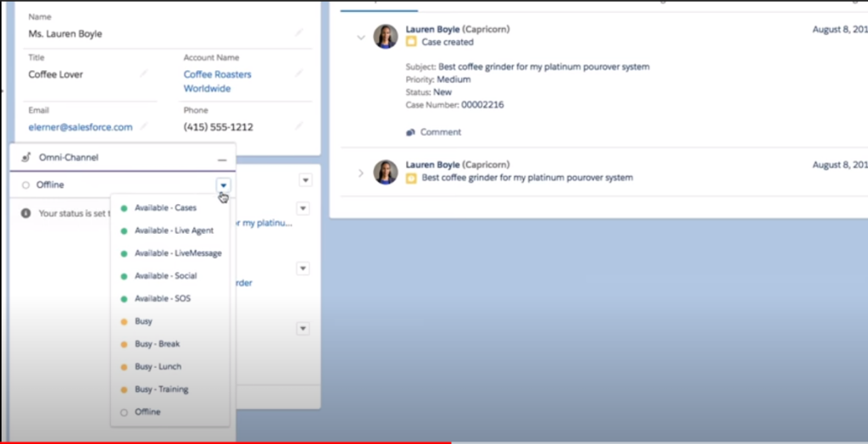
Task: Choose Busy - Training from status list
Action: [x=161, y=390]
